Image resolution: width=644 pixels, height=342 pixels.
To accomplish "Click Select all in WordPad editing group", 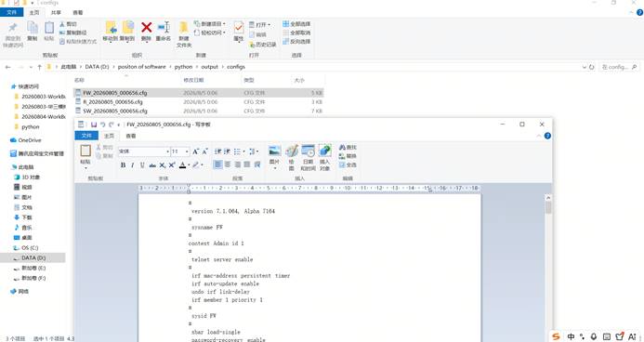I will pos(348,164).
